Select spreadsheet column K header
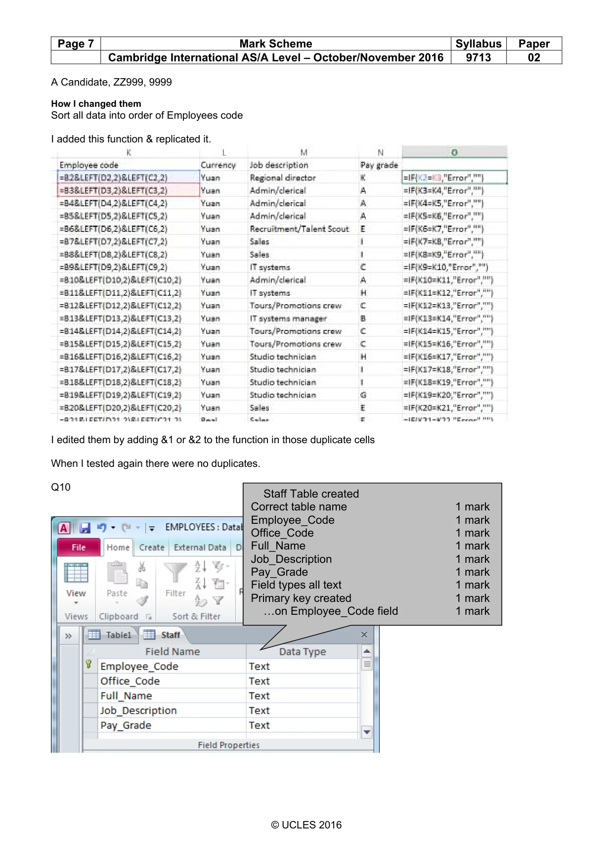Image resolution: width=613 pixels, height=868 pixels. (x=129, y=152)
